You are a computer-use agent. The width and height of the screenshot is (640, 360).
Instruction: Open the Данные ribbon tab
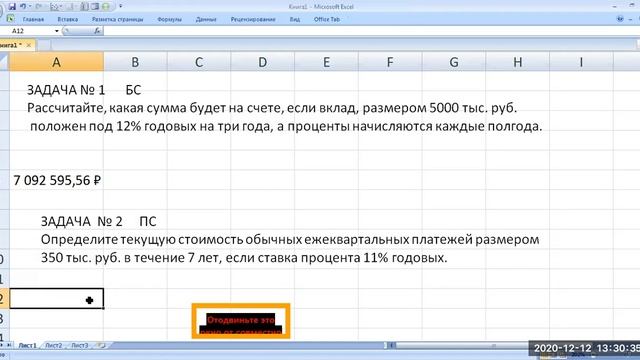[x=206, y=19]
